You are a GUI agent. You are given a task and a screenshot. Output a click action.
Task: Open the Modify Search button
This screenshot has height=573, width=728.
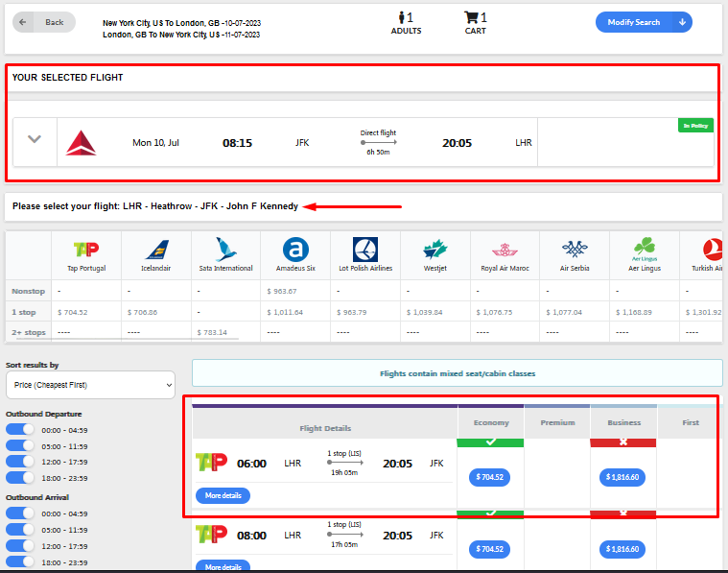633,22
